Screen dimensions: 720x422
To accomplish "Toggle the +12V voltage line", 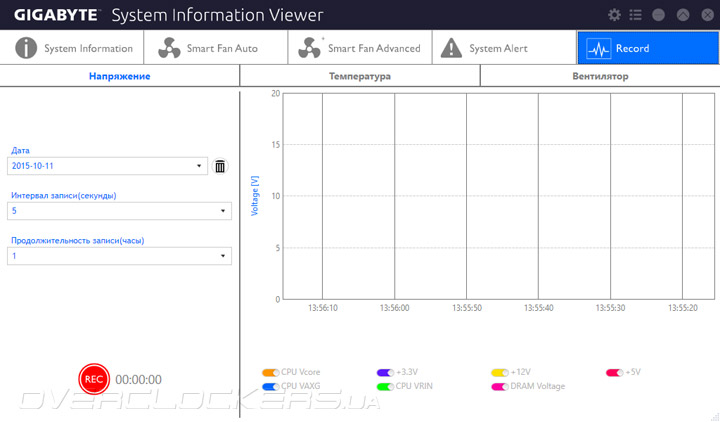I will point(500,372).
